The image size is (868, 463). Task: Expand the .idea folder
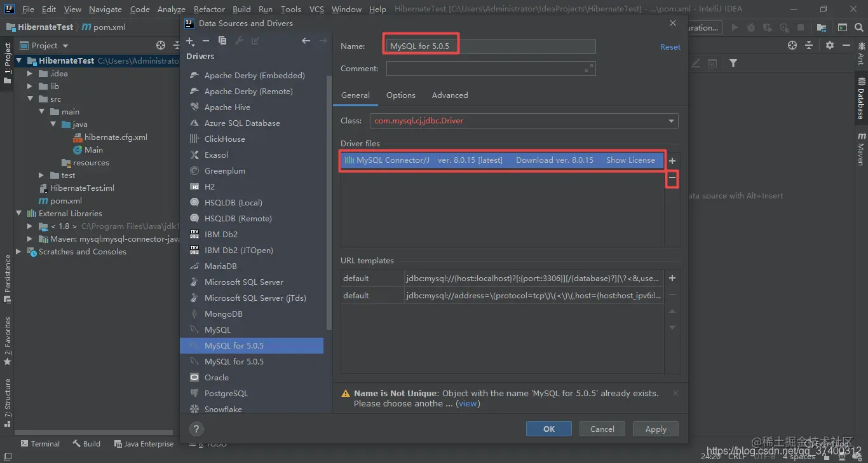pyautogui.click(x=30, y=74)
